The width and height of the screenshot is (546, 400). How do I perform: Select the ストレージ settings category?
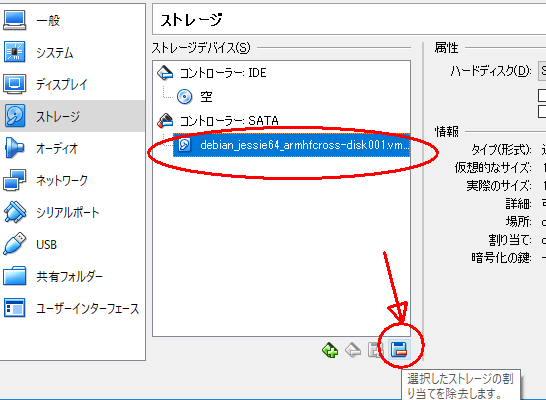point(72,116)
